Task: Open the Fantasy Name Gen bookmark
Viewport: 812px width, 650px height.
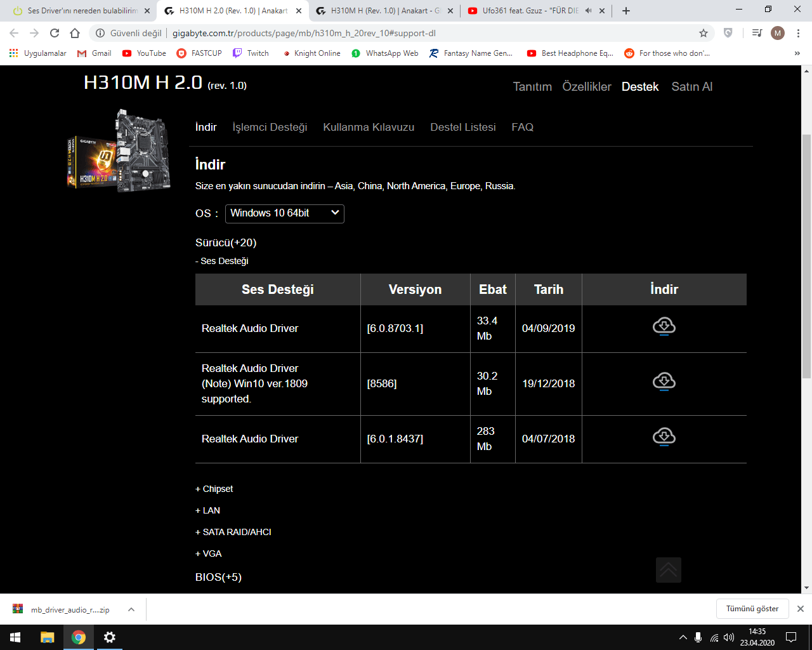Action: point(471,53)
